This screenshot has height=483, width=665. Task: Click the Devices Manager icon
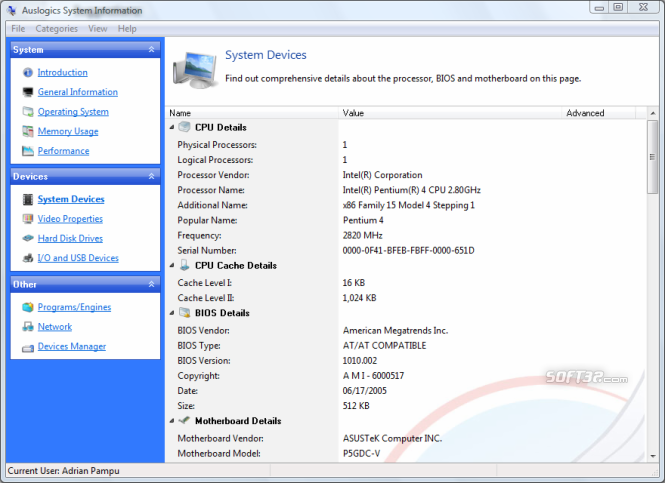28,348
